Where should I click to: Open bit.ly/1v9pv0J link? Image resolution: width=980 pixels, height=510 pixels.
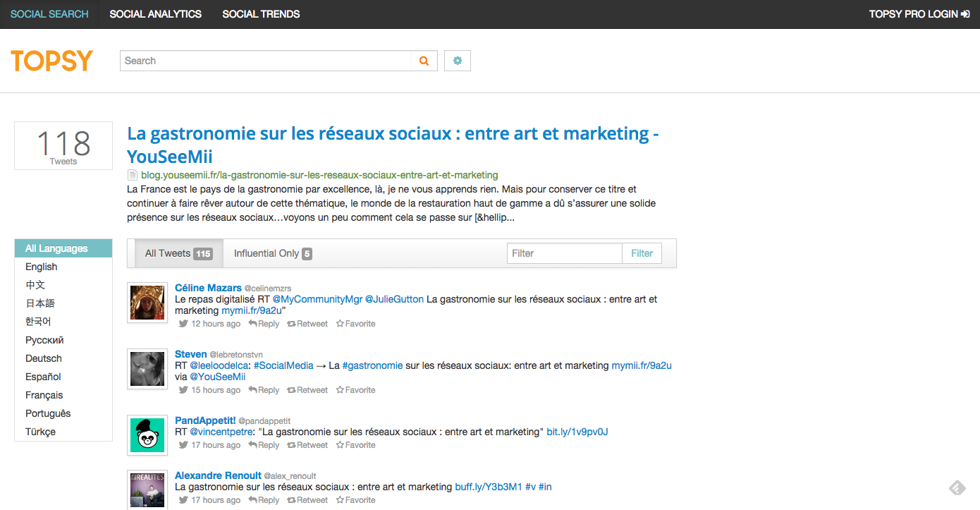point(577,432)
